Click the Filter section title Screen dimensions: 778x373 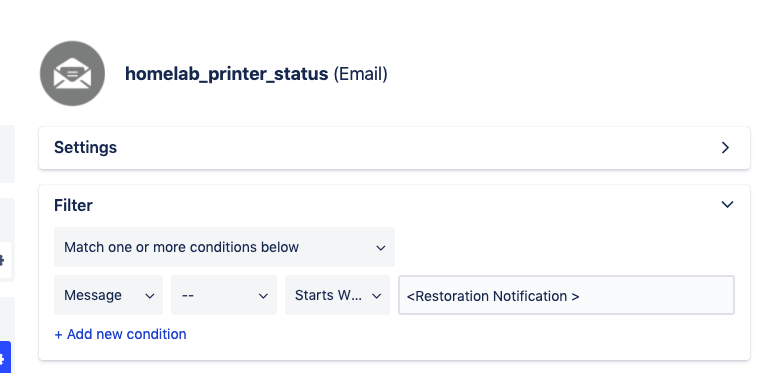coord(73,205)
